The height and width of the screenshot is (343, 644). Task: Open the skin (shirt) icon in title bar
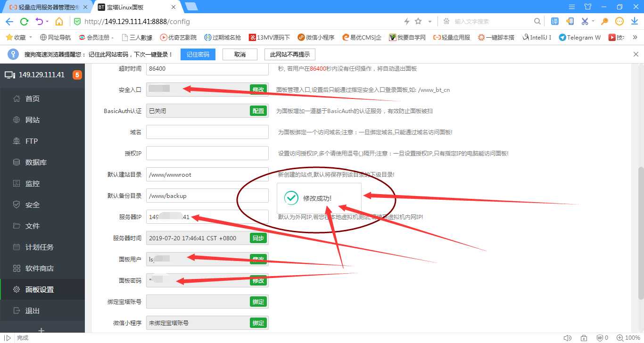coord(588,7)
